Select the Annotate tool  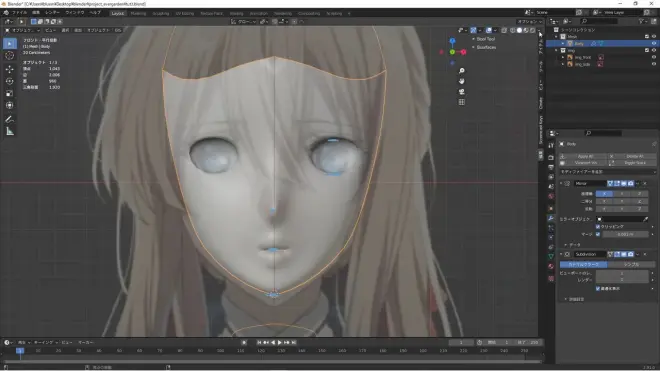pyautogui.click(x=10, y=120)
